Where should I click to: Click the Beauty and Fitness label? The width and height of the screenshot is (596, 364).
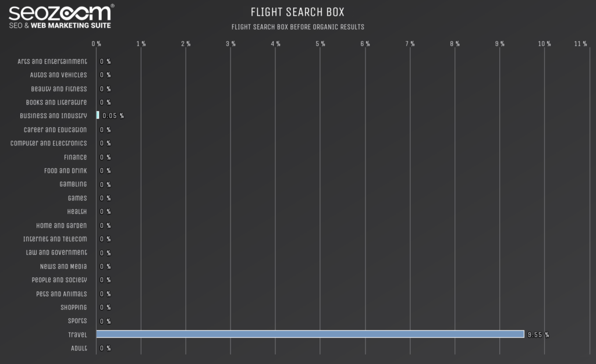(59, 89)
